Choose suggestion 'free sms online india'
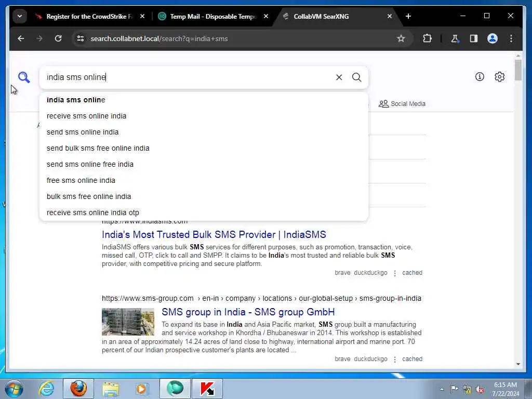Screen dimensions: 532x399 coord(204,180)
